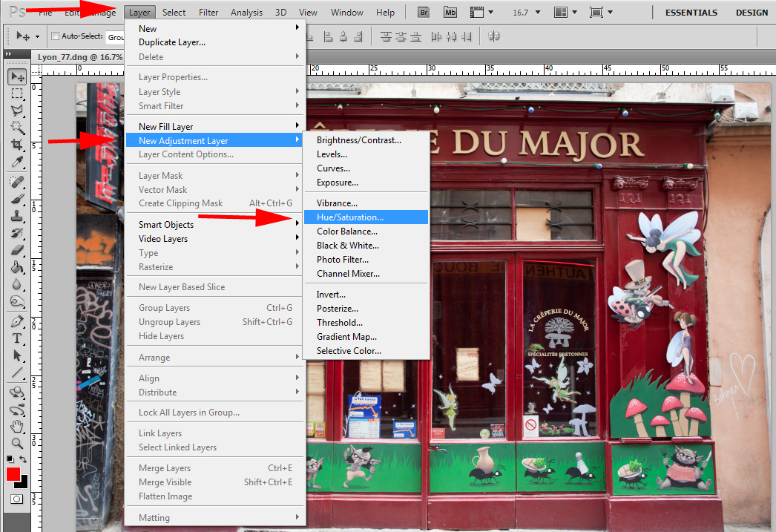Open the Filter menu
This screenshot has width=776, height=532.
pyautogui.click(x=208, y=13)
